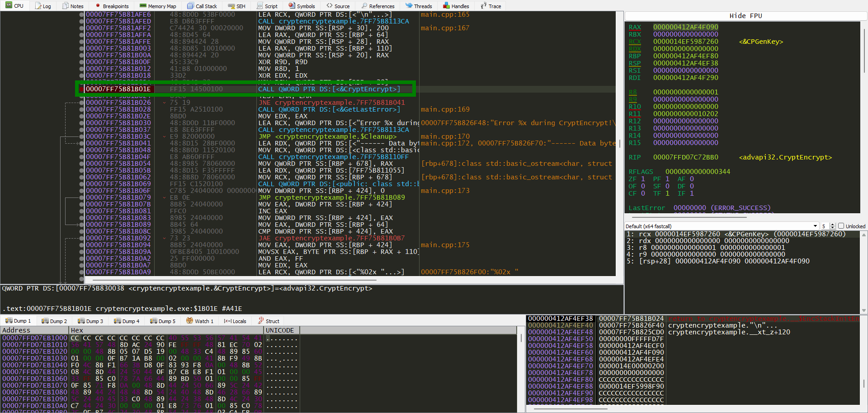Select the RCX register value

[685, 42]
